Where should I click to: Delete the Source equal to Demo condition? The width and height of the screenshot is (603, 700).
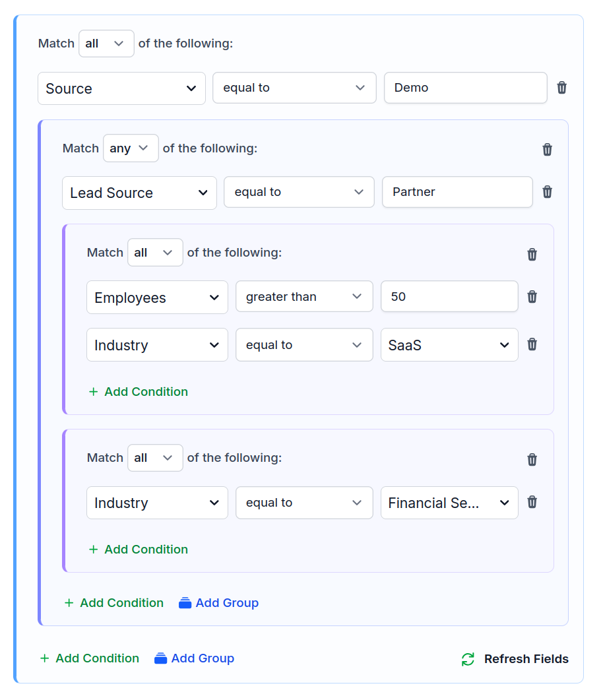(x=561, y=88)
